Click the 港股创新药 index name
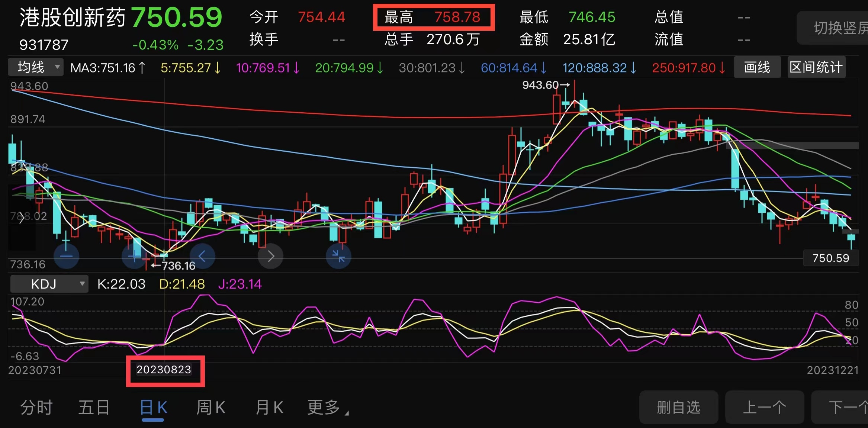Screen dimensions: 868x428 pos(73,17)
